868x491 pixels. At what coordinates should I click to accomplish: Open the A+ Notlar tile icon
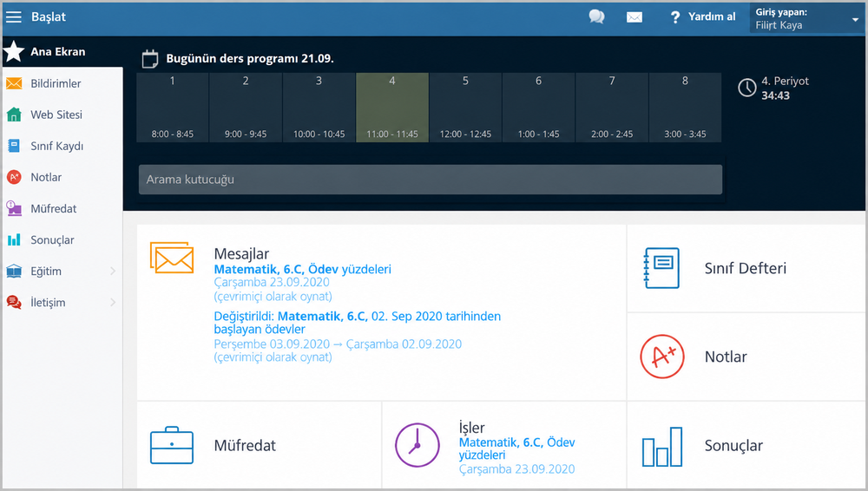point(662,357)
